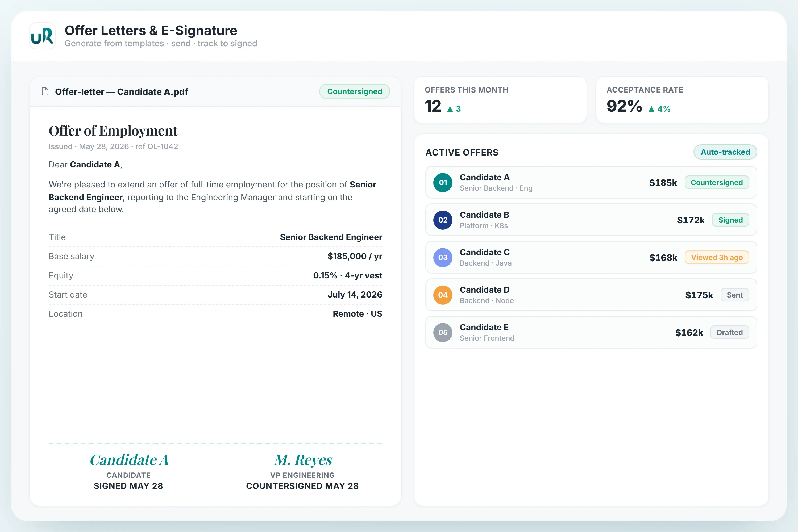The image size is (798, 532).
Task: Click the $185,000 / yr base salary value
Action: pos(355,256)
